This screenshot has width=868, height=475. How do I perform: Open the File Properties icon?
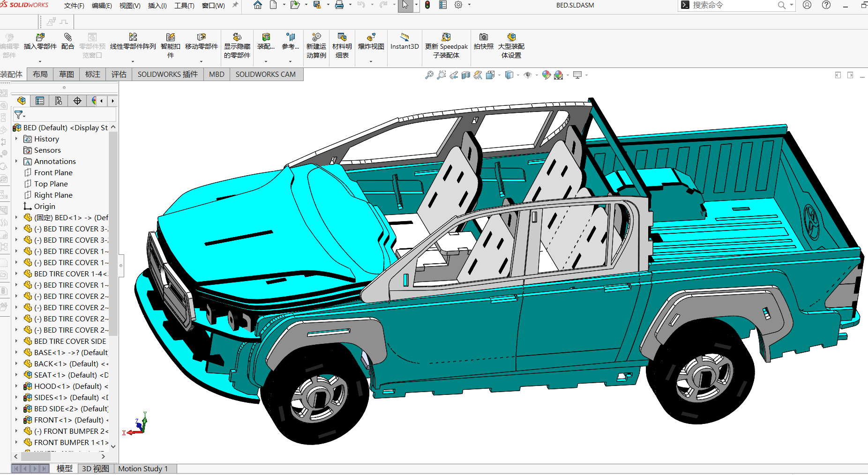443,5
